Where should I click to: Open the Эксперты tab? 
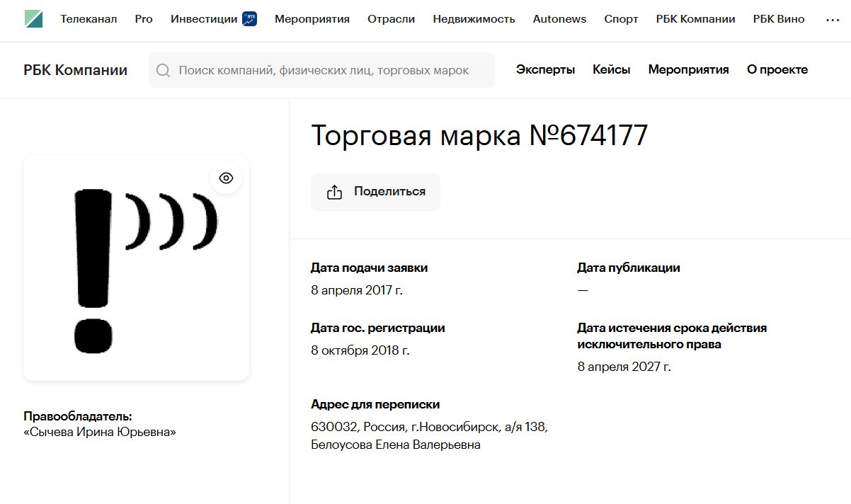click(x=545, y=70)
